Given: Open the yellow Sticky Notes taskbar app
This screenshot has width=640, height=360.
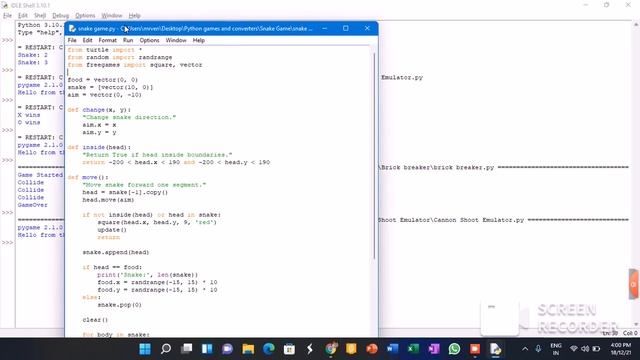Looking at the screenshot, I should pos(351,349).
